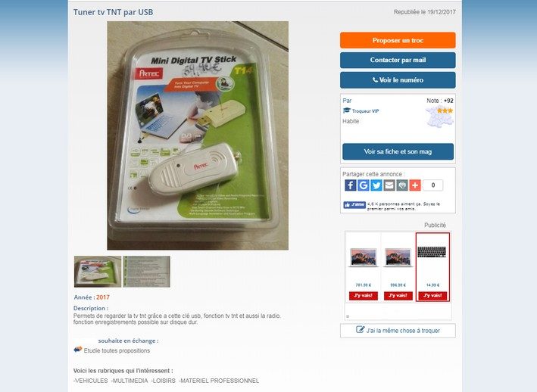Share the listing on Twitter
The width and height of the screenshot is (537, 392).
(376, 185)
